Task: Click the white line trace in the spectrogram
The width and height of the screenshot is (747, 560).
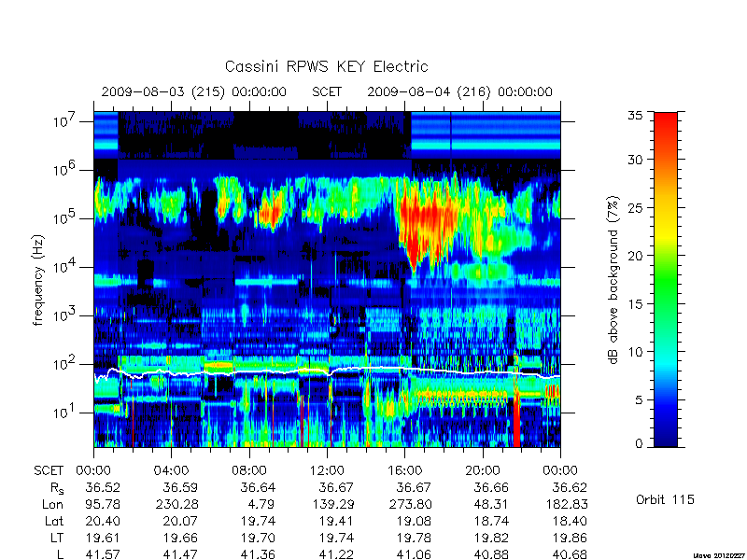Action: [327, 371]
